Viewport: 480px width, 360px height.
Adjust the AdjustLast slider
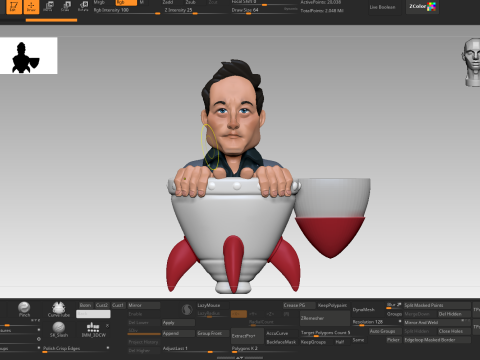pos(195,349)
